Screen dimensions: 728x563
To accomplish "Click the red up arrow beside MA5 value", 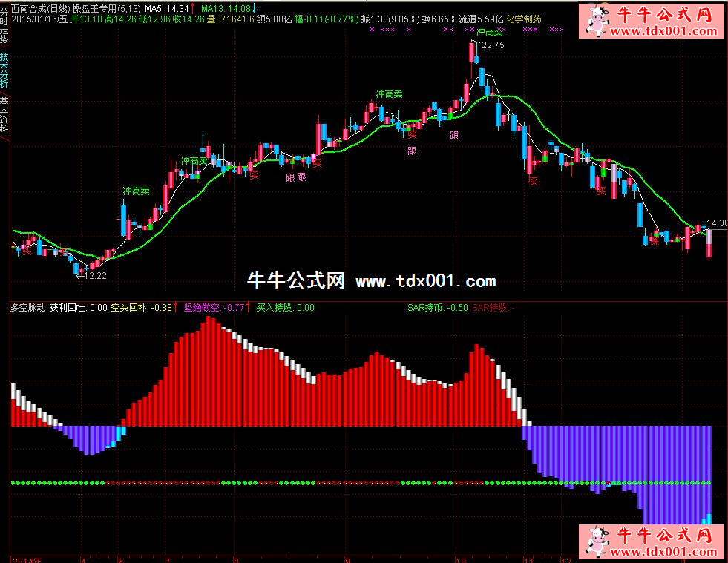I will (x=194, y=7).
